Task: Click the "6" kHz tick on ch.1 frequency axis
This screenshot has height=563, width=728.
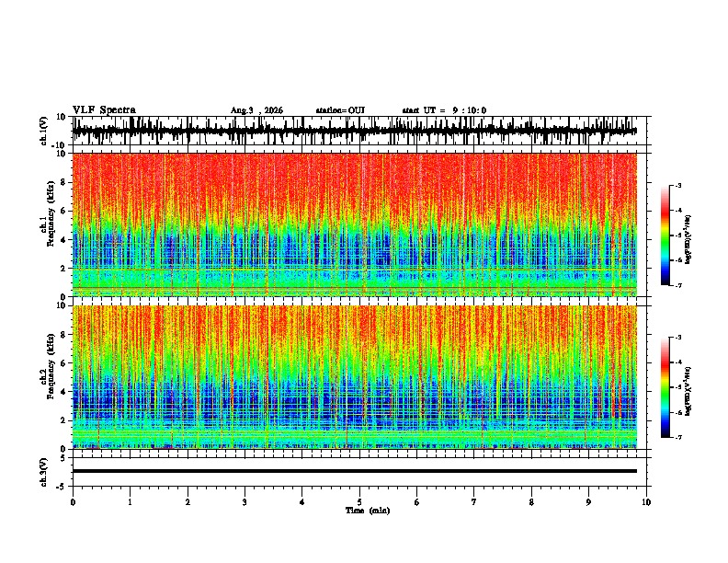Action: pyautogui.click(x=63, y=211)
